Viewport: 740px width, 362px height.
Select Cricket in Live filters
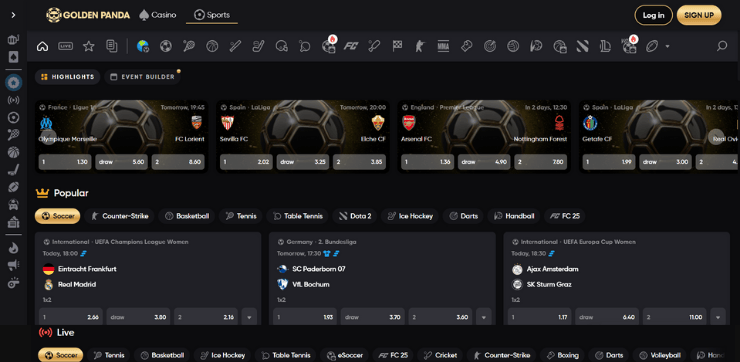440,355
